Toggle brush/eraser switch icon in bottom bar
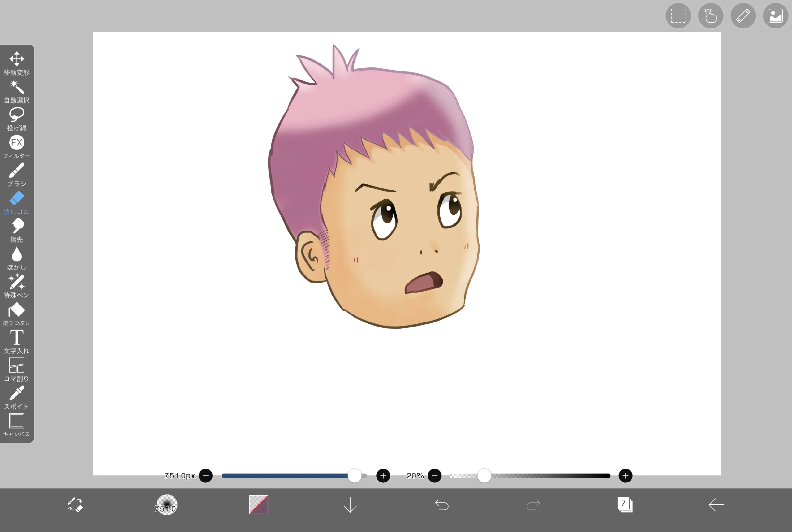The image size is (792, 532). tap(75, 505)
